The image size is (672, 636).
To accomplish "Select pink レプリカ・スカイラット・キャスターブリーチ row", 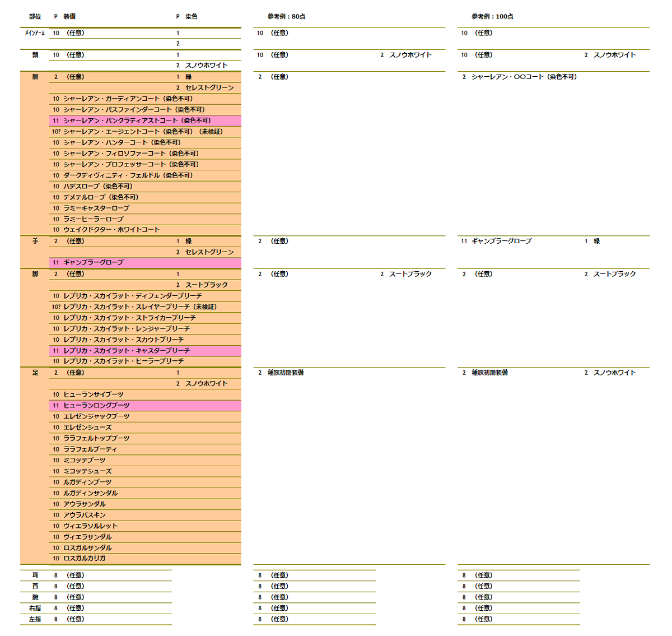I will 146,351.
